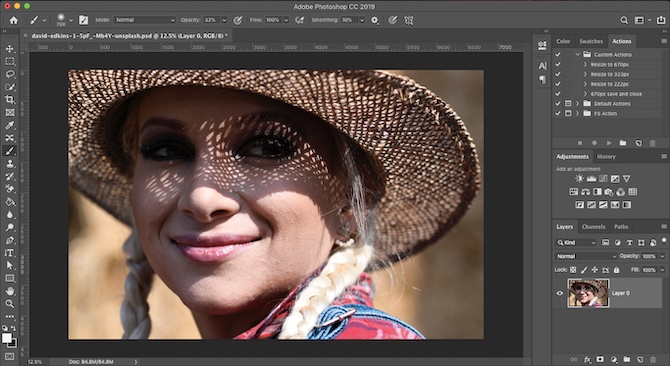Select the Hand tool
The height and width of the screenshot is (366, 670).
(9, 291)
